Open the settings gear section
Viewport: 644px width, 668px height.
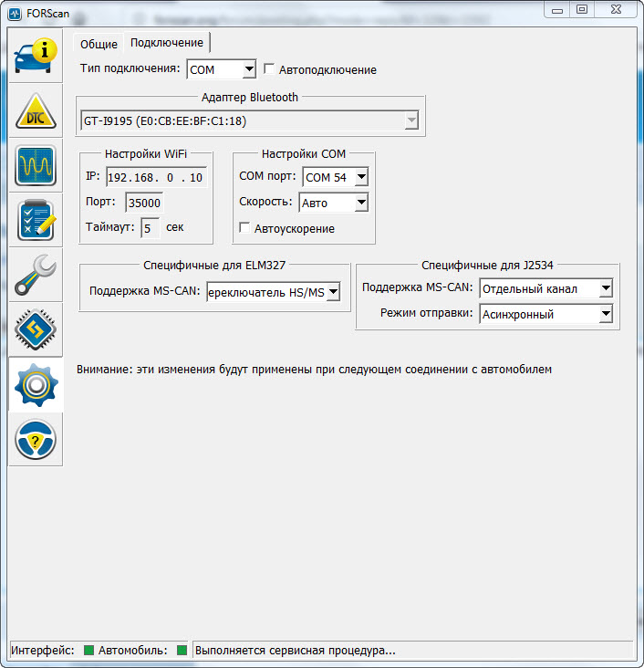click(x=36, y=385)
